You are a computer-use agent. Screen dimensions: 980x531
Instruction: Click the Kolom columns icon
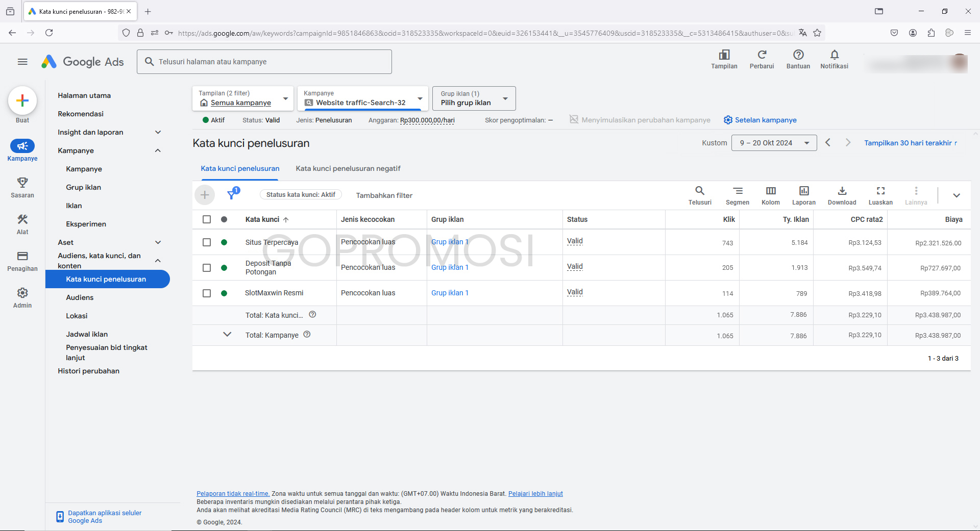pyautogui.click(x=770, y=191)
